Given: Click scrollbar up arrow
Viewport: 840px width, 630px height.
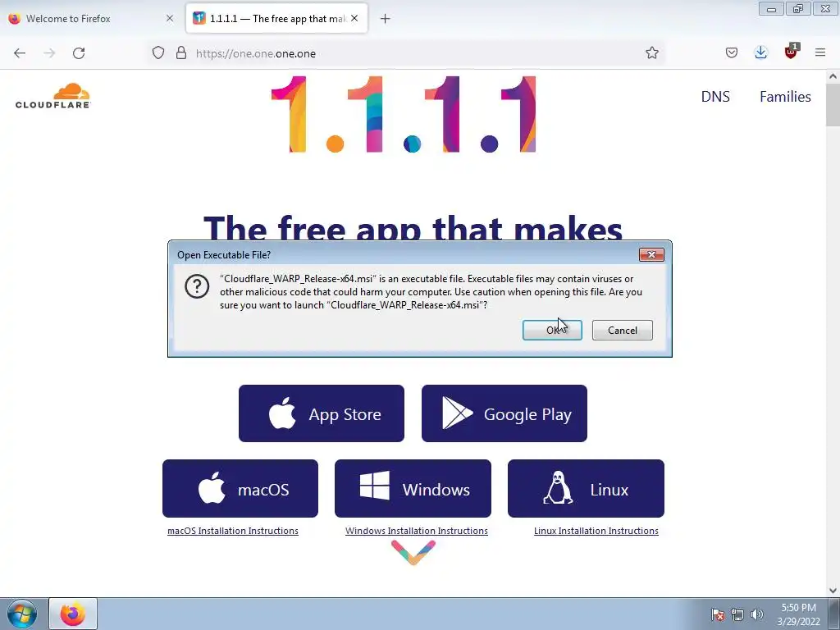Looking at the screenshot, I should [833, 76].
